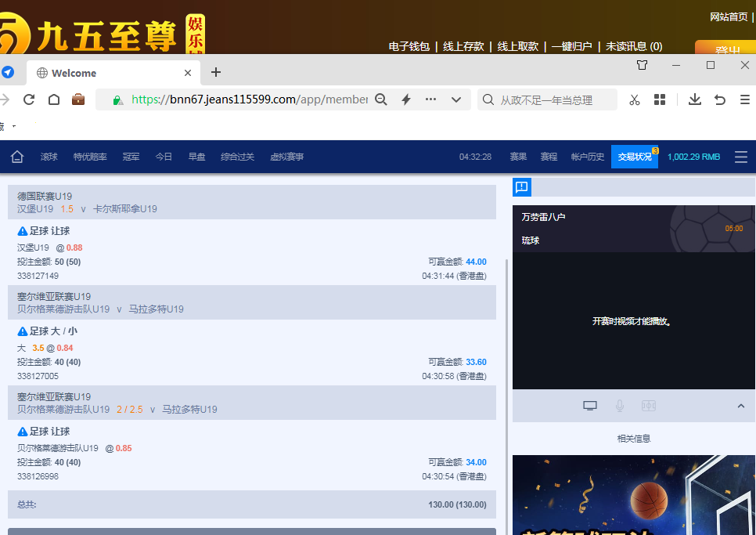Screen dimensions: 756x535
Task: Switch to the 交易状况 tab
Action: pyautogui.click(x=634, y=157)
